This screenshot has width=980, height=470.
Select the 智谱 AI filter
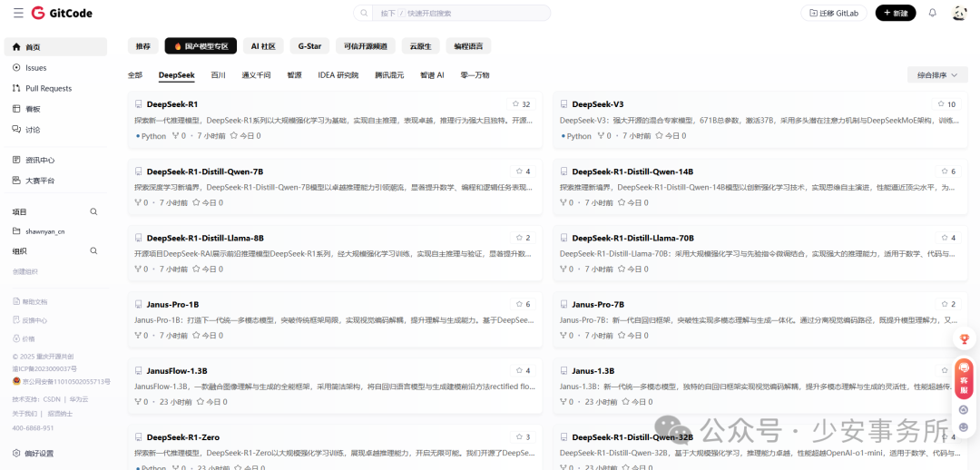pos(432,75)
